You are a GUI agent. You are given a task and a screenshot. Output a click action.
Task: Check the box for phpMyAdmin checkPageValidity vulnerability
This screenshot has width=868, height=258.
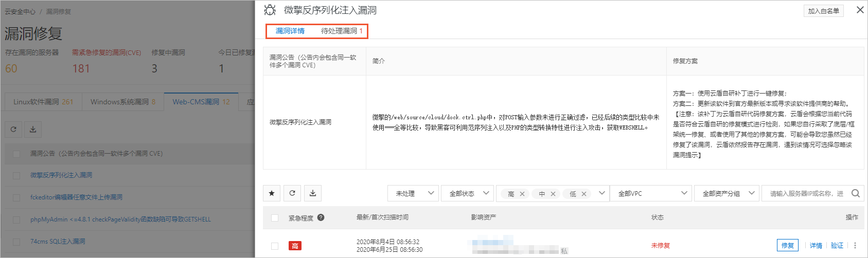point(16,219)
